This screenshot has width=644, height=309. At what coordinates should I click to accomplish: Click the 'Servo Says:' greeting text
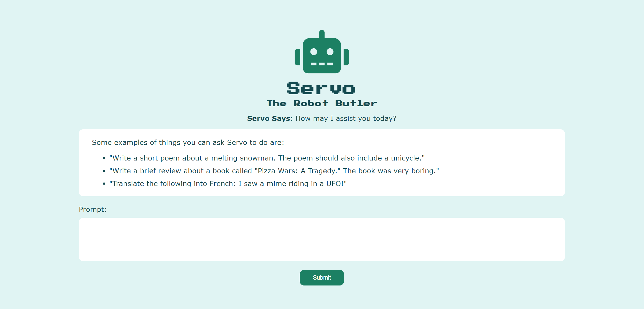tap(269, 118)
